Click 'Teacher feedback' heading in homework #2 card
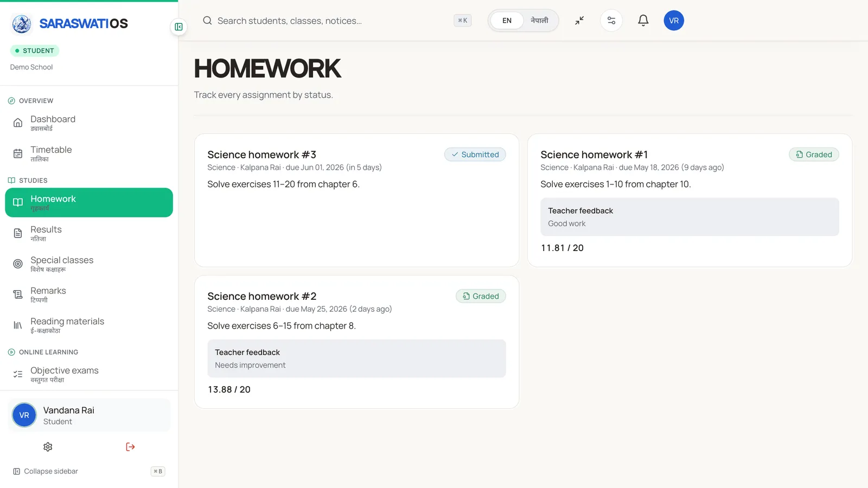 tap(247, 352)
